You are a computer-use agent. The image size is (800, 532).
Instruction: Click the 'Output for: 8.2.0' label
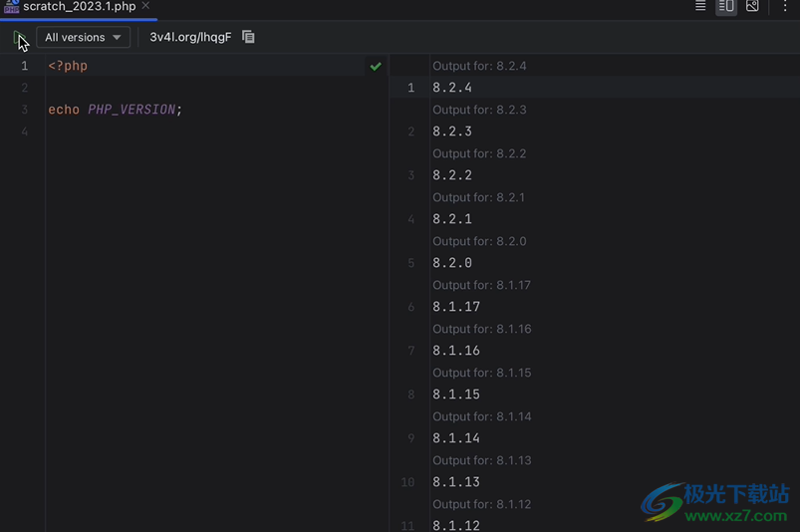point(479,241)
